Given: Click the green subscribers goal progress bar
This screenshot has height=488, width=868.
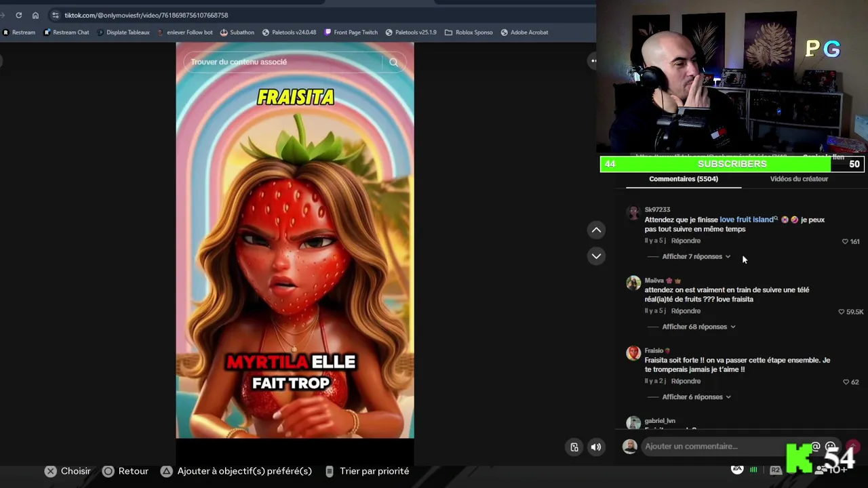Looking at the screenshot, I should [732, 164].
